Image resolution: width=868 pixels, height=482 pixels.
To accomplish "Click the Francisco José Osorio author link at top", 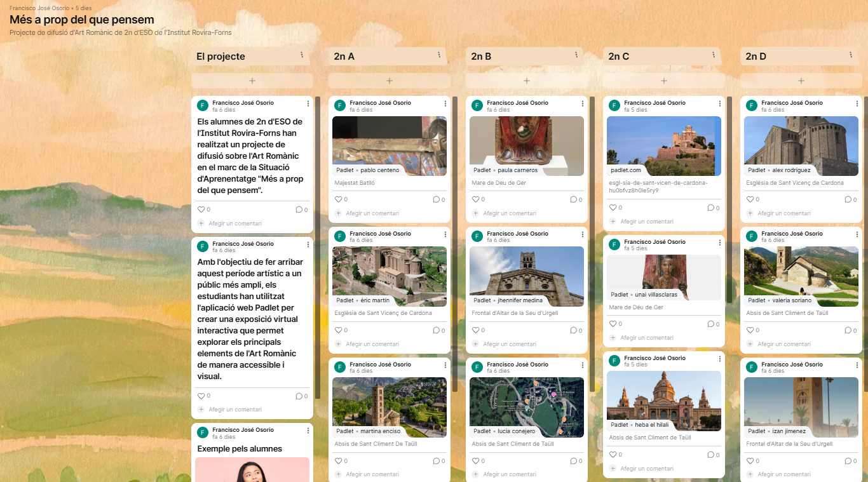I will tap(39, 8).
